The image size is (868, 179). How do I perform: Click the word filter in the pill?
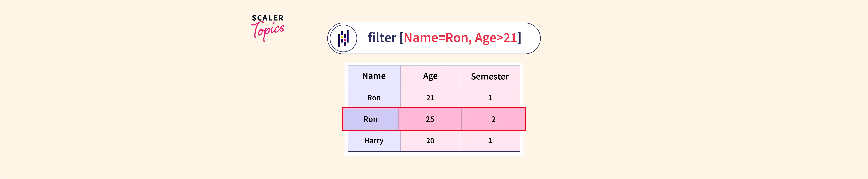[x=382, y=38]
